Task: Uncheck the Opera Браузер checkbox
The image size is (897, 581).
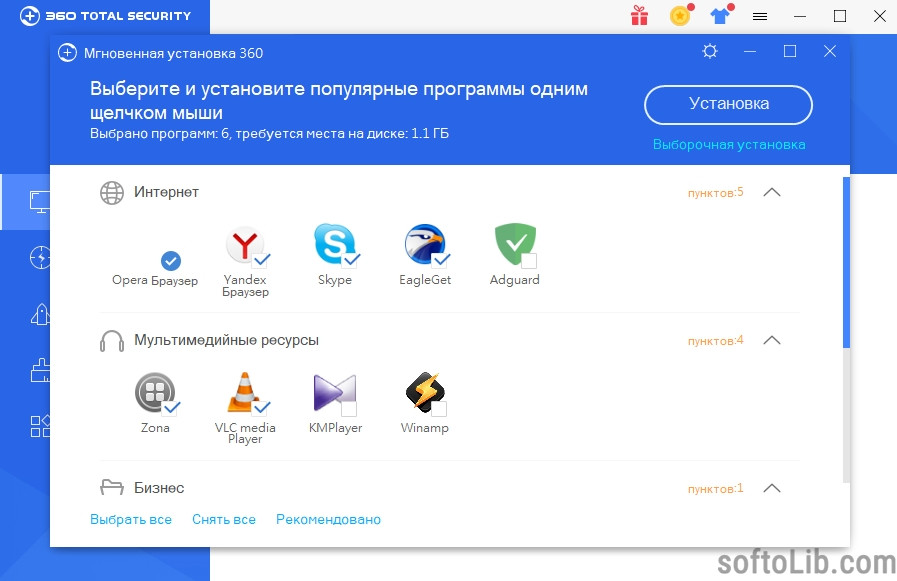Action: coord(170,261)
